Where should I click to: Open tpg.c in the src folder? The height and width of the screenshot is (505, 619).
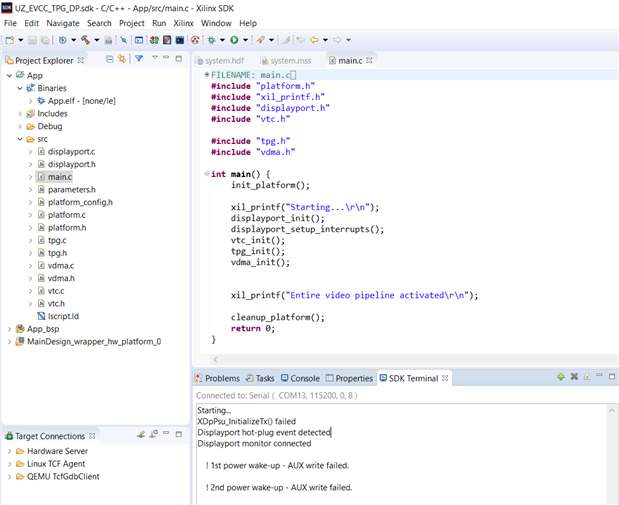click(x=57, y=240)
